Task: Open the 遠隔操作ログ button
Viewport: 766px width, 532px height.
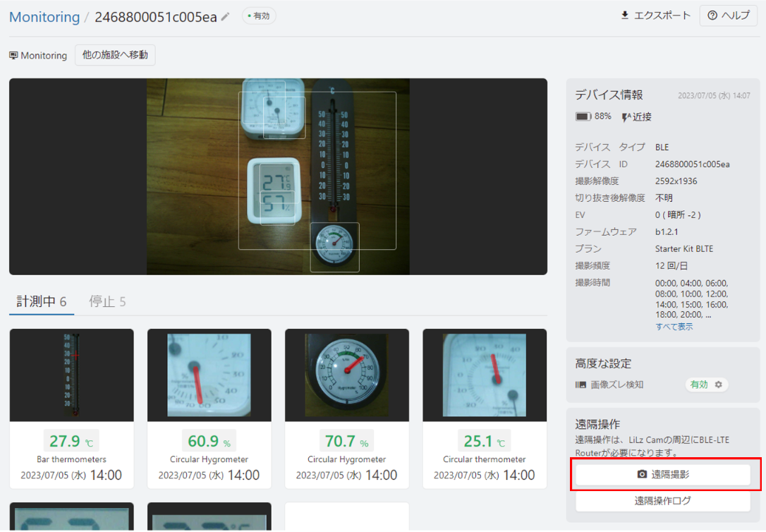Action: point(663,501)
